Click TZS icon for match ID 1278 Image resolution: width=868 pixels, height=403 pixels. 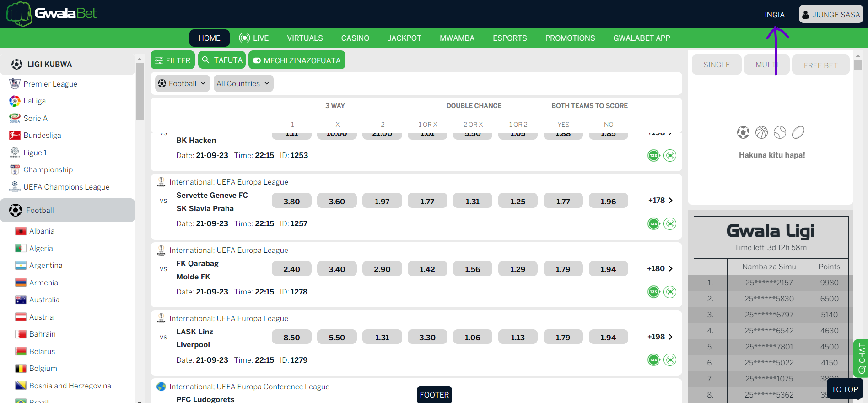[654, 292]
